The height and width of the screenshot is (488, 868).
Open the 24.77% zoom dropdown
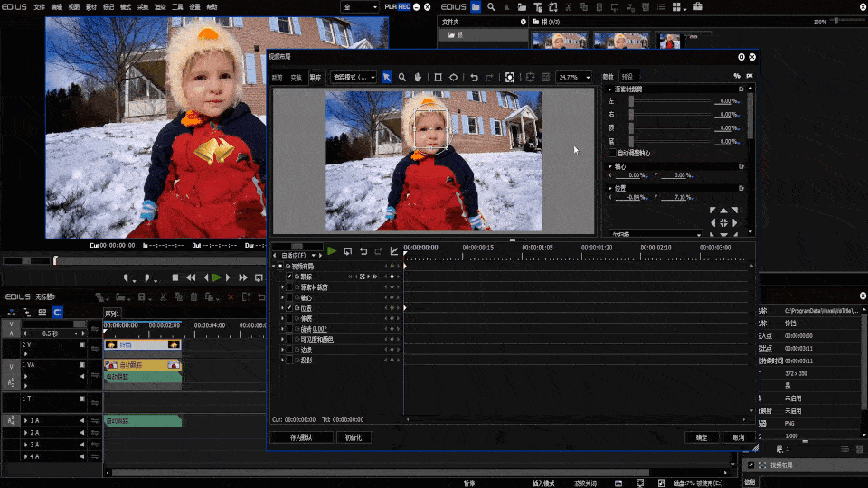point(573,78)
